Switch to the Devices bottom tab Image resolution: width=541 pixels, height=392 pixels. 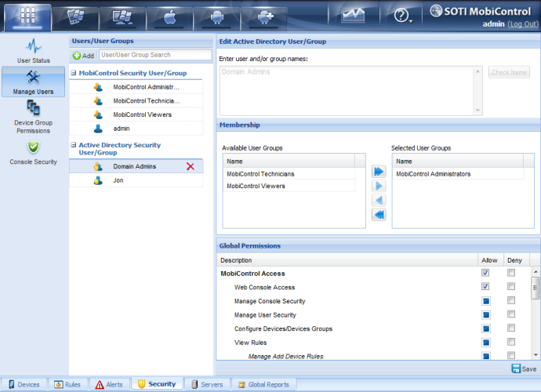pyautogui.click(x=24, y=384)
